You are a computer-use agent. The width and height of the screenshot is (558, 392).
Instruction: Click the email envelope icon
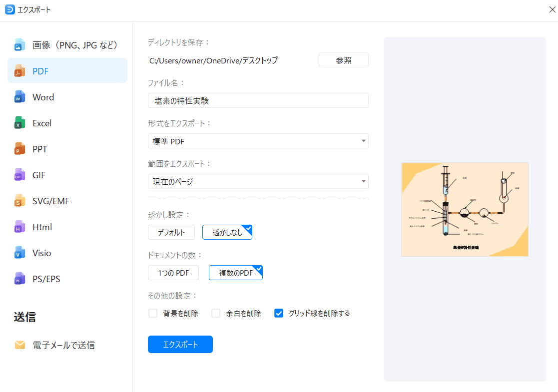(20, 345)
